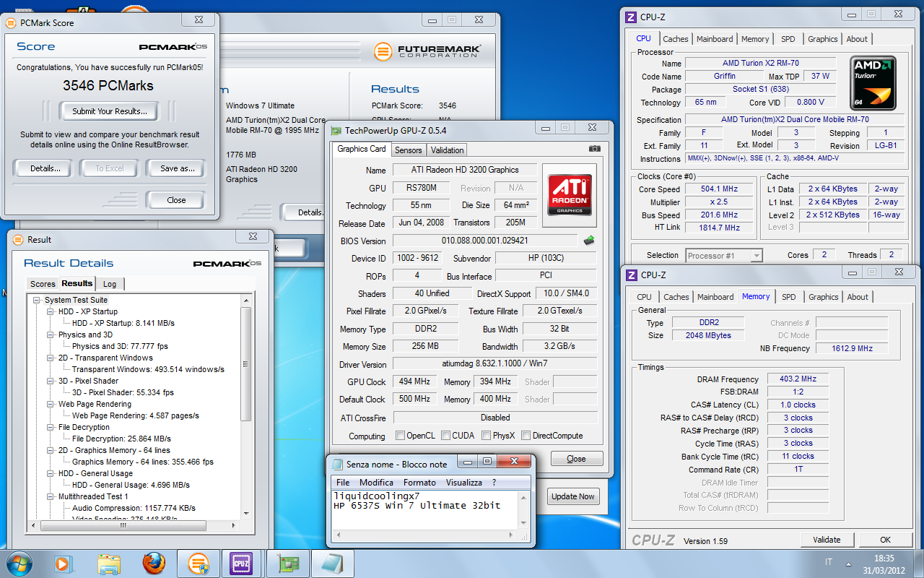Switch to GPU-Z via its taskbar icon
The height and width of the screenshot is (578, 924).
tap(287, 563)
